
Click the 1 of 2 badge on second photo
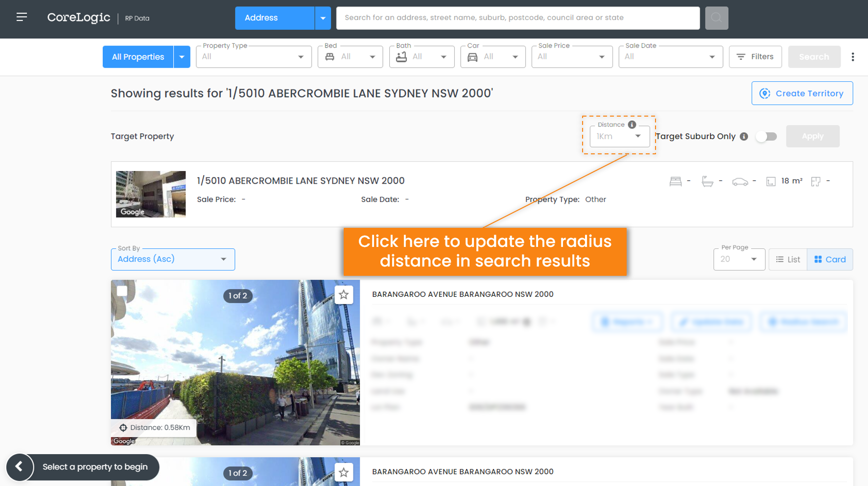238,473
